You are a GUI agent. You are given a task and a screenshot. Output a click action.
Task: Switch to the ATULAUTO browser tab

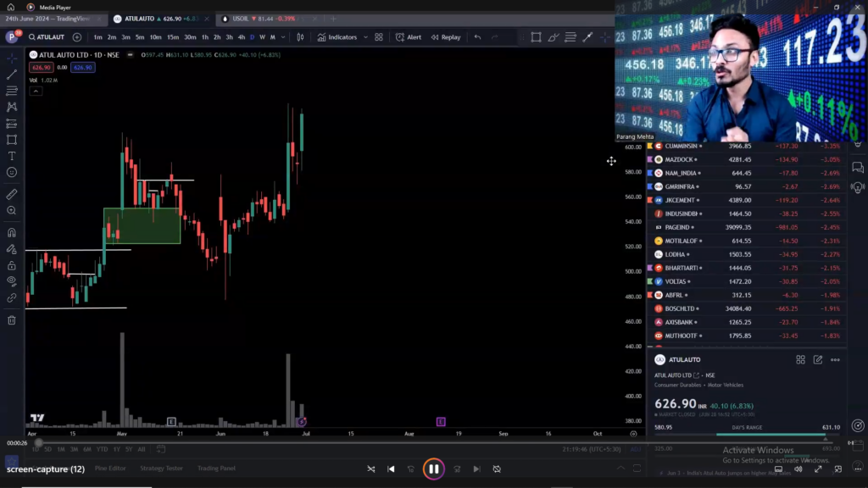tap(161, 19)
